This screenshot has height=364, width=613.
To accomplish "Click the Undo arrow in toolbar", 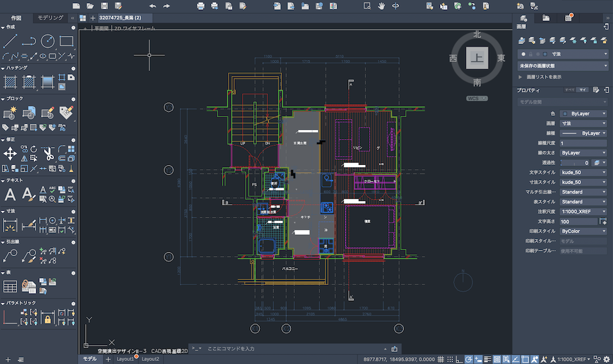I will (153, 6).
